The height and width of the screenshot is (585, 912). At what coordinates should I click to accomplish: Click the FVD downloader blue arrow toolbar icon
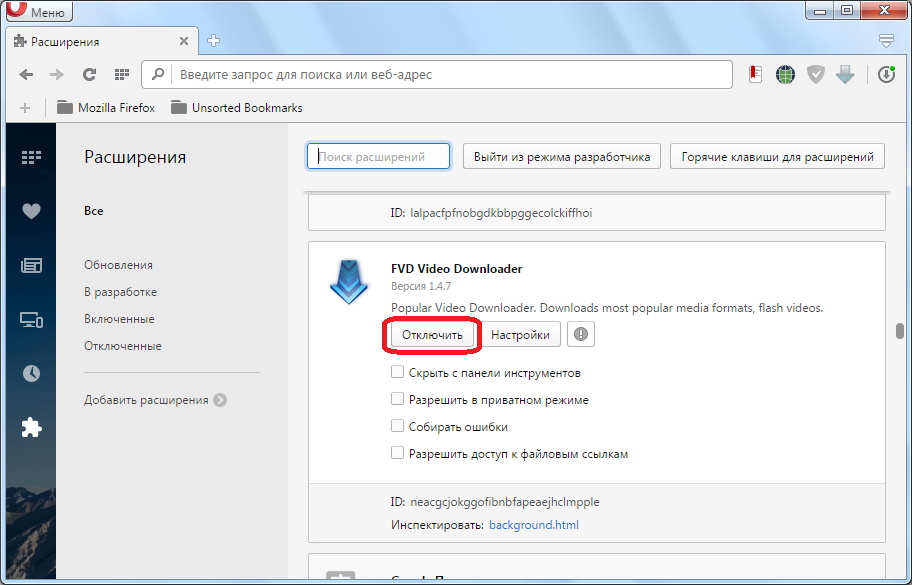(845, 75)
